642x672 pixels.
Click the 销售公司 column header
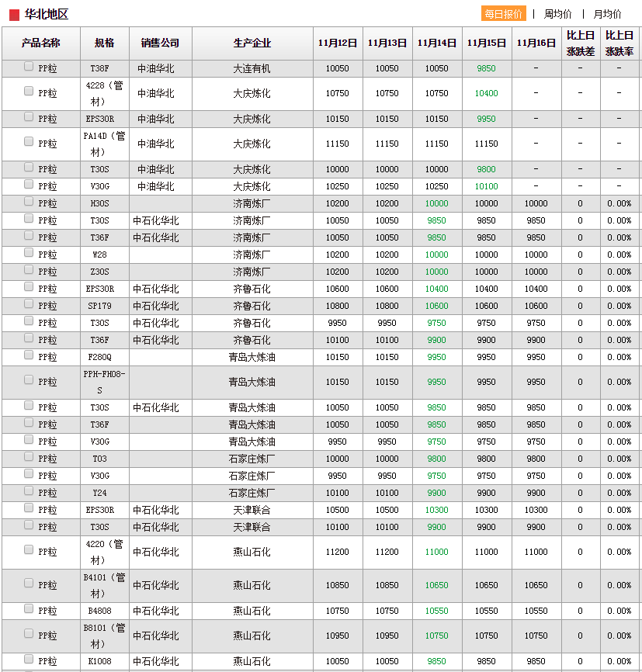click(161, 43)
